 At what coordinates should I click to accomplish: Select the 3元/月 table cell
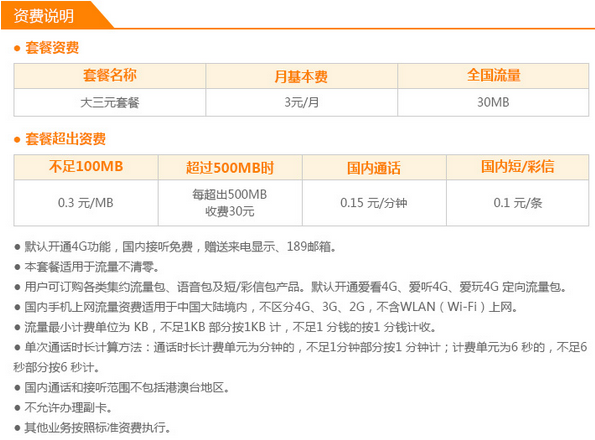[x=301, y=102]
